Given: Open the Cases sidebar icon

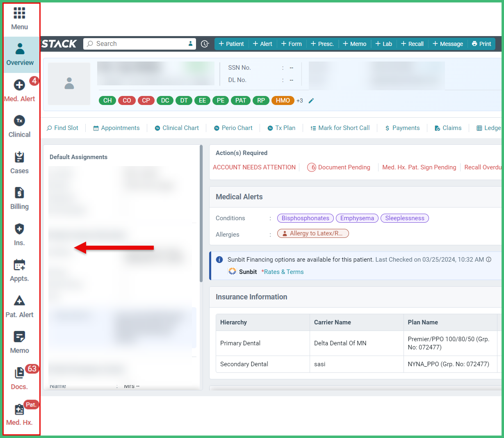Looking at the screenshot, I should point(19,161).
